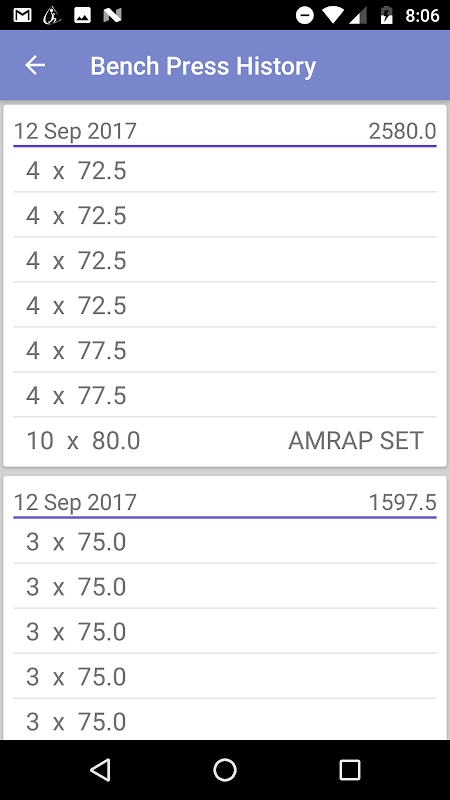Tap the battery charging icon

click(x=387, y=15)
